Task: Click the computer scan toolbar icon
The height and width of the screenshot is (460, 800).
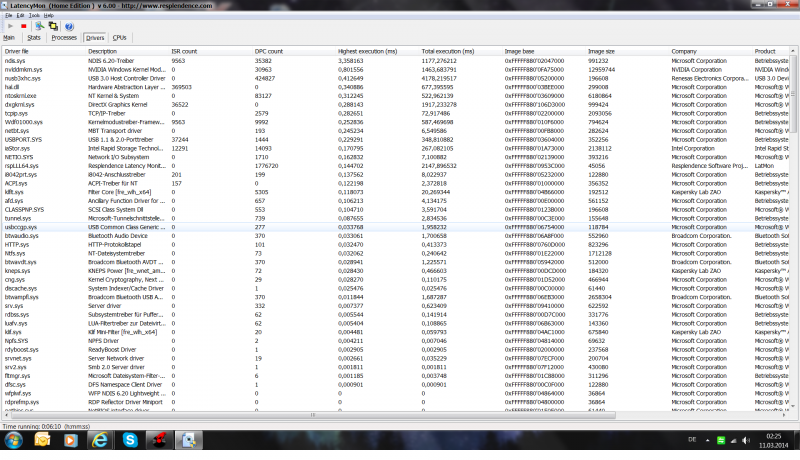Action: [x=39, y=26]
